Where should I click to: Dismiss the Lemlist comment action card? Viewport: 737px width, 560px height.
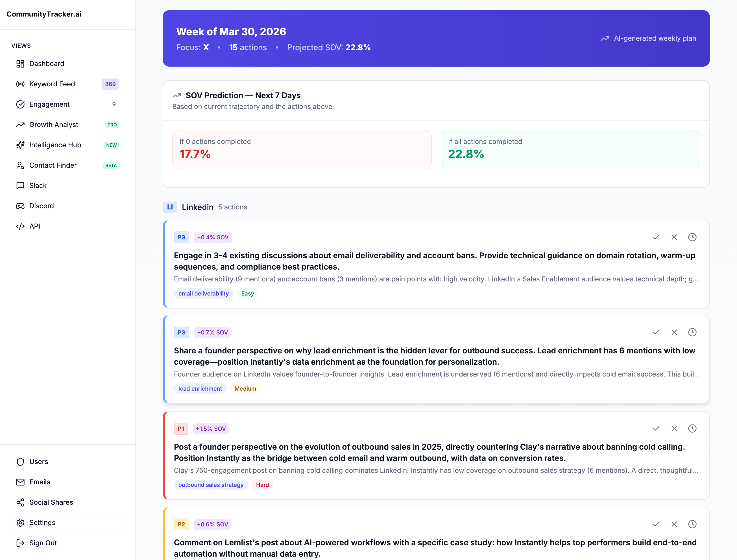click(x=674, y=524)
